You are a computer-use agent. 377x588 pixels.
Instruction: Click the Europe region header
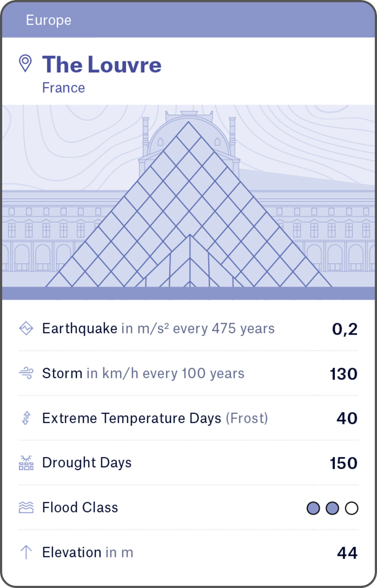[x=49, y=21]
